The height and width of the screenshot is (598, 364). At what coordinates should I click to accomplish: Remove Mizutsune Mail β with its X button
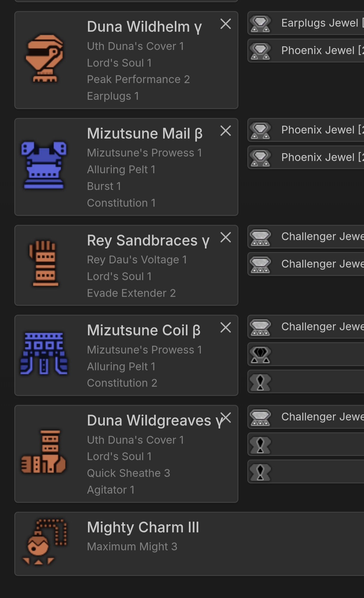226,131
